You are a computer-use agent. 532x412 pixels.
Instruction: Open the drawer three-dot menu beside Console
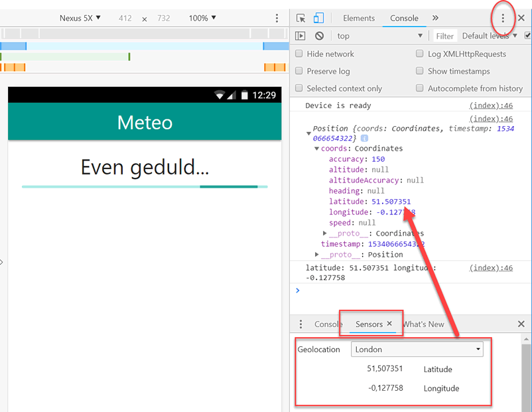click(300, 324)
